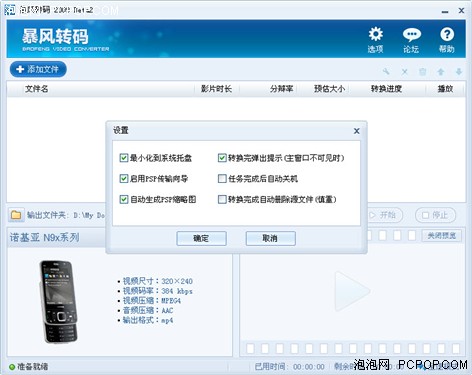Click the 视频压缩: MPEG4 line
472x375 pixels.
tap(152, 301)
